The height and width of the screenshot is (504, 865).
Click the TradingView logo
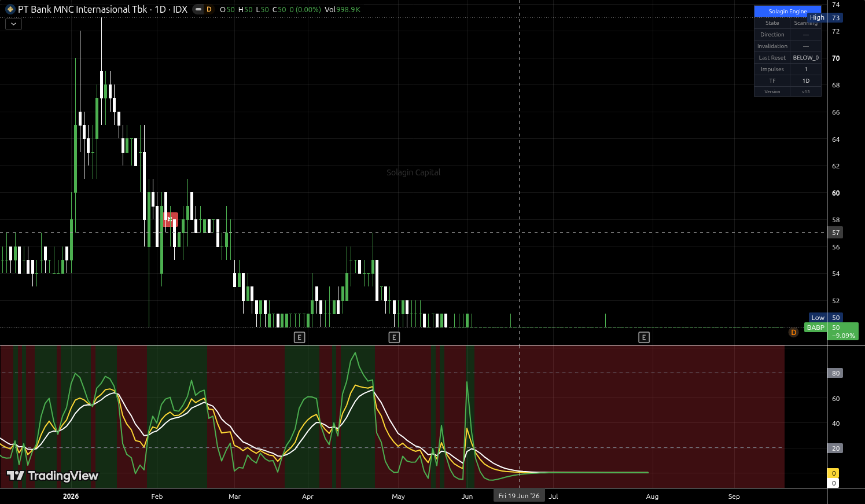click(53, 476)
